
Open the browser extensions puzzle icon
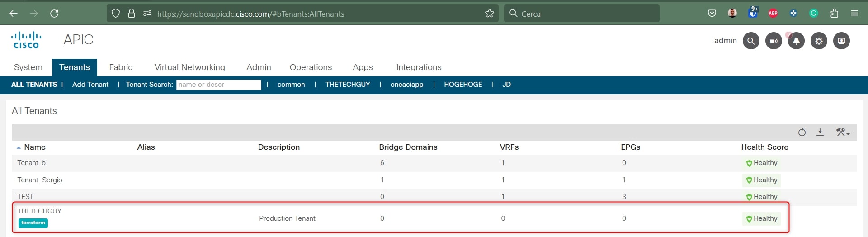point(834,14)
